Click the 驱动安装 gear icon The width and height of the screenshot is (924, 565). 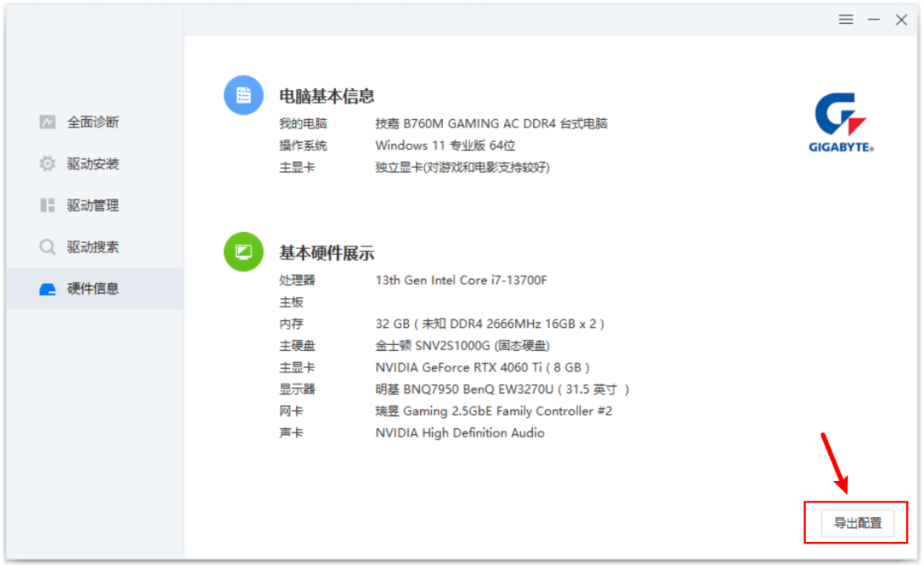(x=48, y=164)
